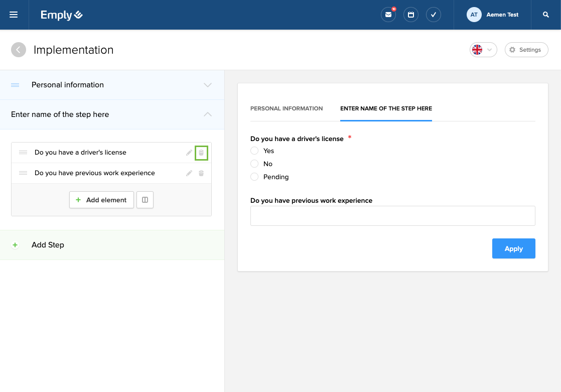Viewport: 561px width, 392px height.
Task: Delete the previous work experience question
Action: (201, 173)
